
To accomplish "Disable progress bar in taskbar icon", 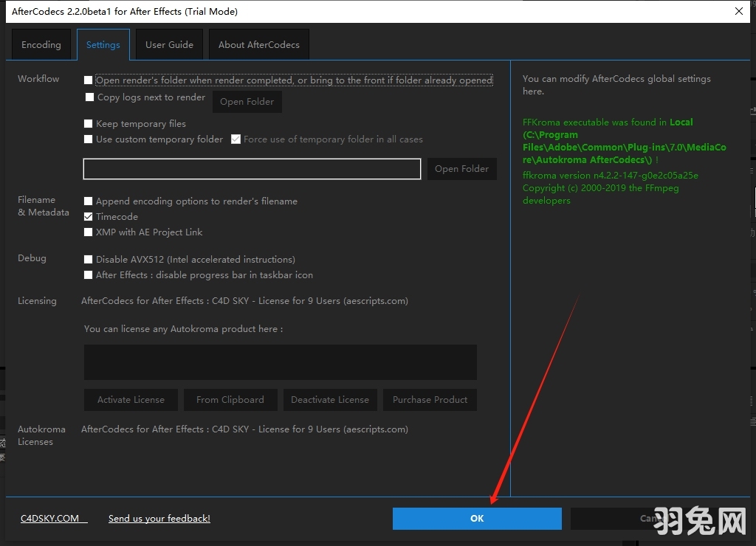I will 89,275.
